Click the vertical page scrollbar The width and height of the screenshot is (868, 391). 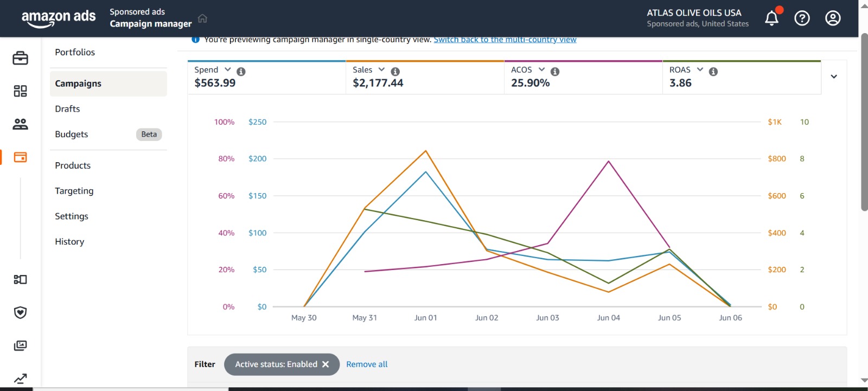[864, 122]
